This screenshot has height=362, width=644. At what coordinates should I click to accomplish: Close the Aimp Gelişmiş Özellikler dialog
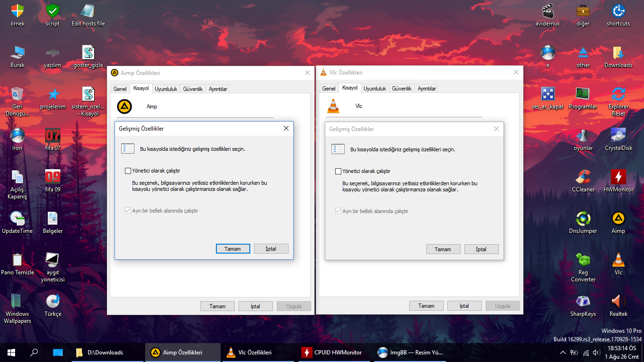286,128
